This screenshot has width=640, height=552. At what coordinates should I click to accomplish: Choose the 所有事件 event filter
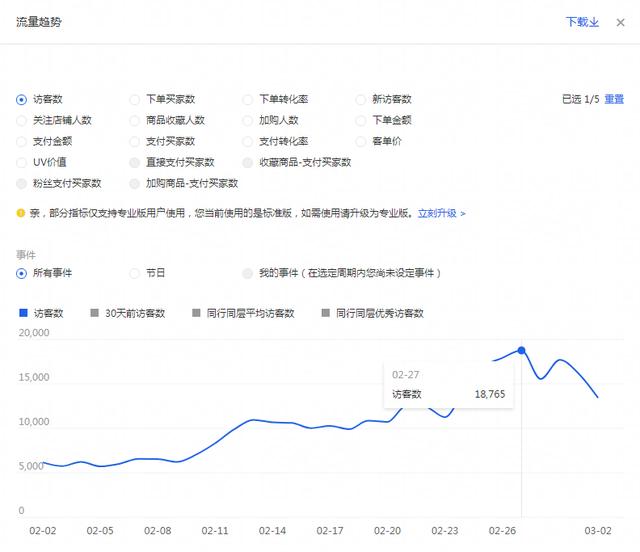21,273
